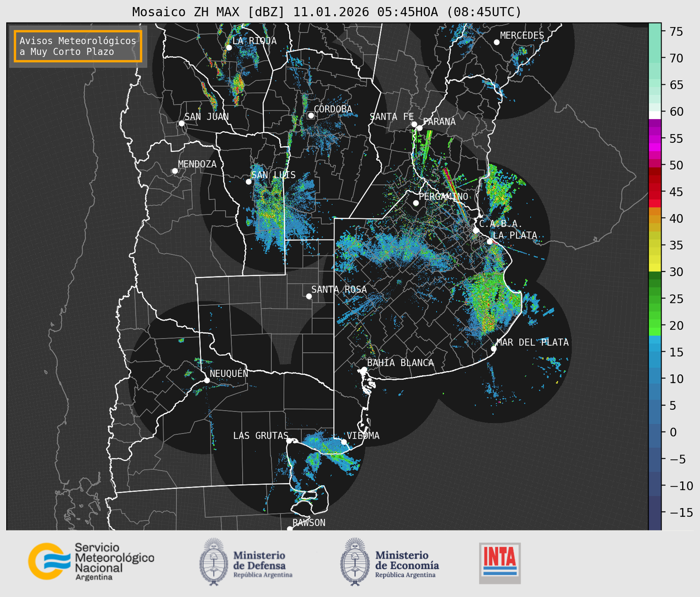Click the BAHÍA BLANCA city marker dot
The height and width of the screenshot is (597, 700).
[x=364, y=369]
